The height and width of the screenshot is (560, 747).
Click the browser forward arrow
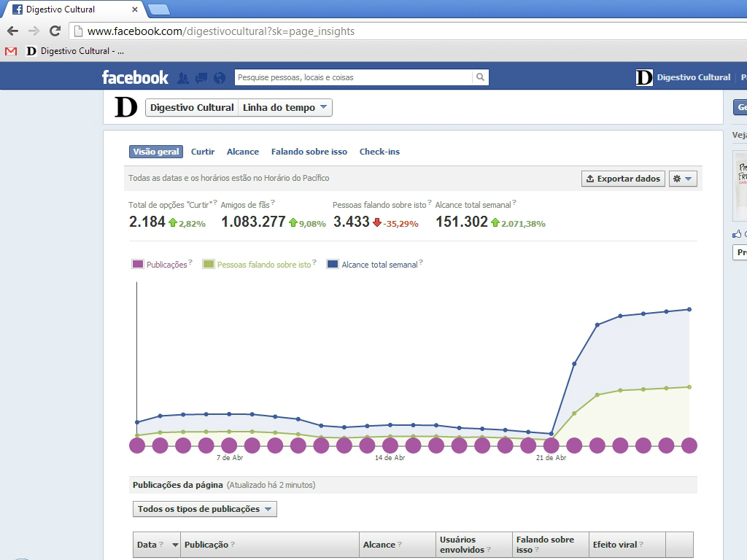click(34, 31)
